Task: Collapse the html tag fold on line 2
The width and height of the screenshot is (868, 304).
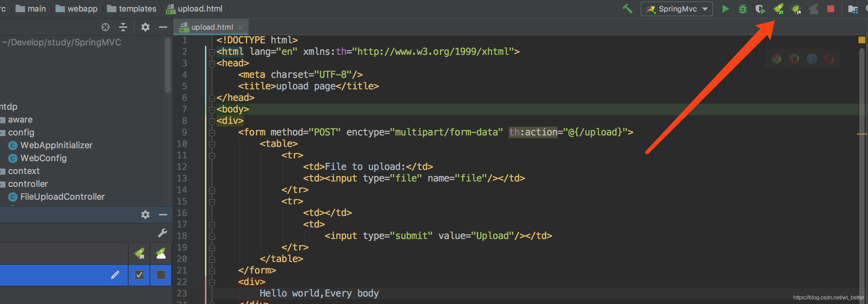Action: 212,52
